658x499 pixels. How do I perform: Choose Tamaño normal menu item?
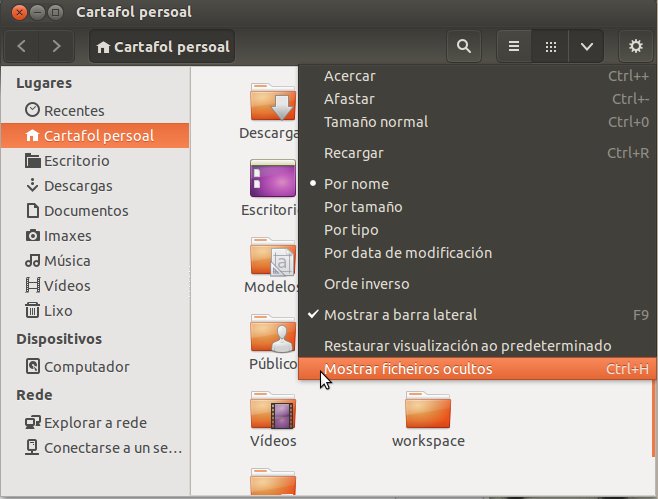pyautogui.click(x=477, y=122)
